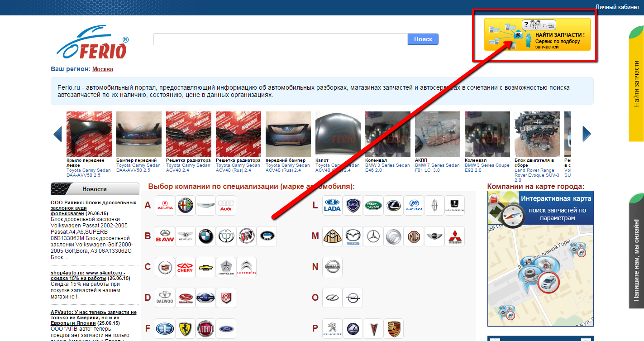
Task: Open the Ferrari prancing horse logo
Action: pos(185,329)
